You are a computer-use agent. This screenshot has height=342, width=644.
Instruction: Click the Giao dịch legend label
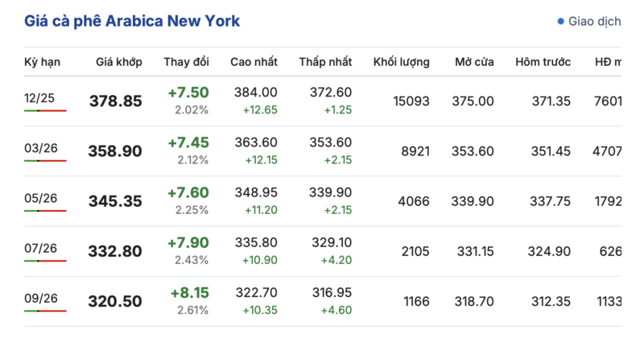[x=594, y=22]
